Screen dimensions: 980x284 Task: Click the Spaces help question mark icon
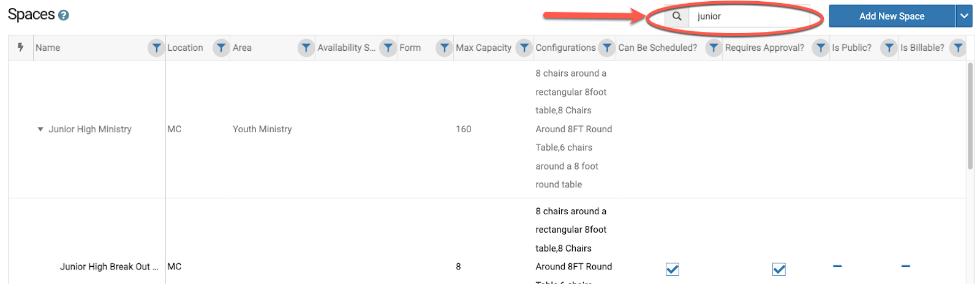click(x=63, y=15)
